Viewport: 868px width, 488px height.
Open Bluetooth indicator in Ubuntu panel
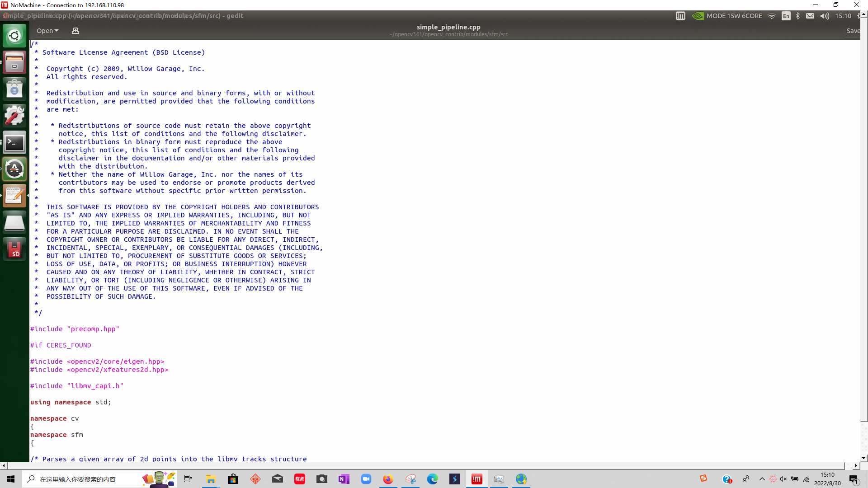798,16
